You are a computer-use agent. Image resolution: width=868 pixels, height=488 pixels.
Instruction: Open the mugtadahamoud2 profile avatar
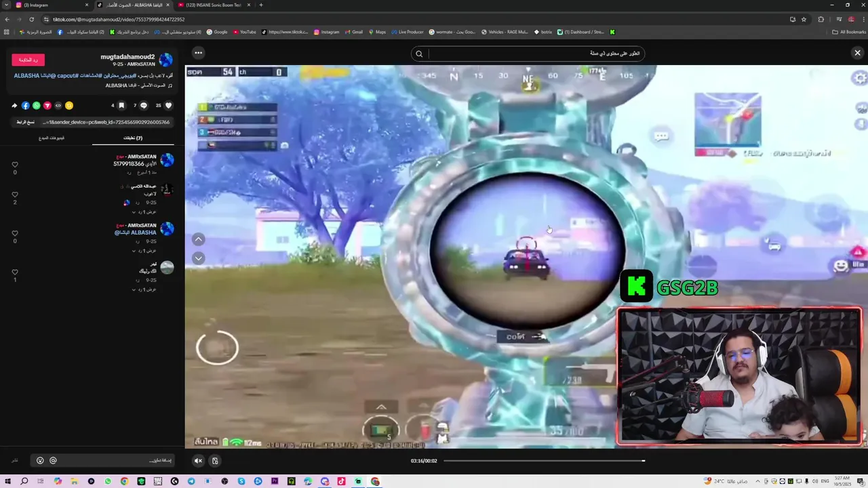[166, 60]
